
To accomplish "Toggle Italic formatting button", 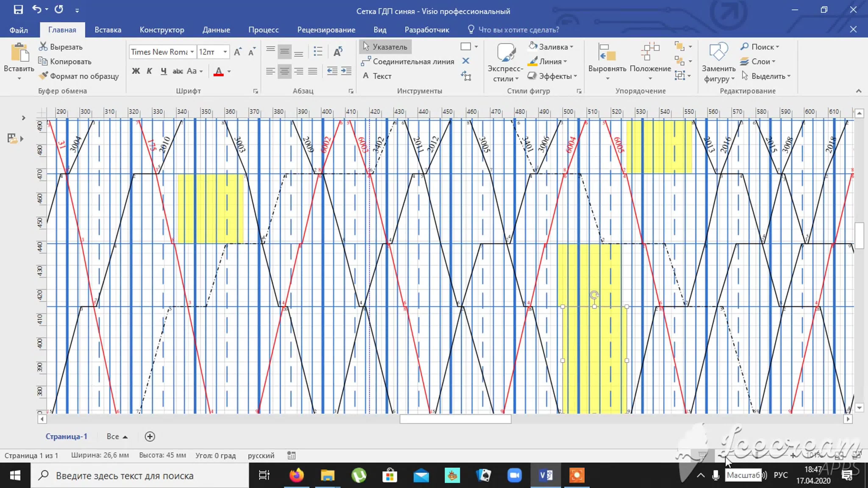I will 149,71.
